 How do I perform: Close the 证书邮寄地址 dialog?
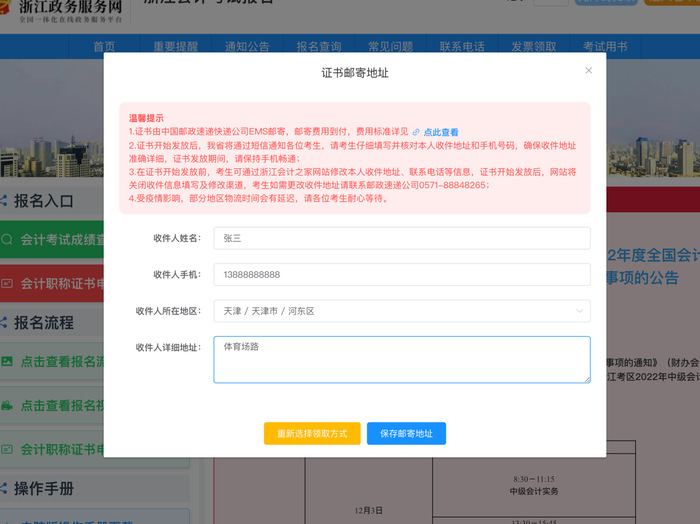[588, 70]
